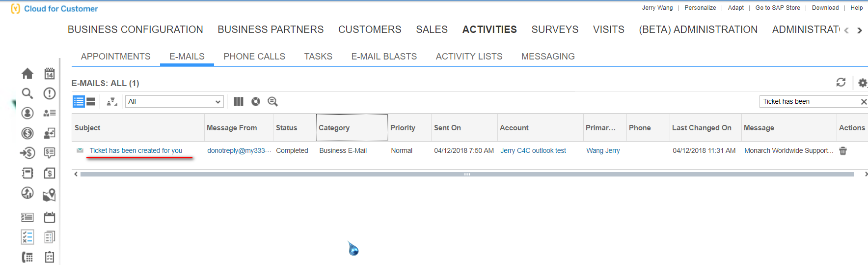Screen dimensions: 868x265
Task: Open the sort options icon
Action: 112,102
